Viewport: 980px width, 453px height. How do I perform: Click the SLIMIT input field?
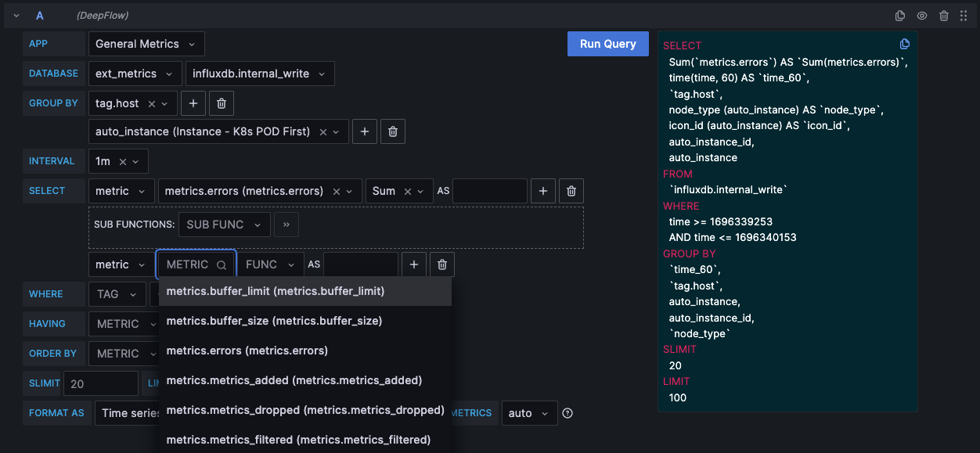click(x=100, y=383)
